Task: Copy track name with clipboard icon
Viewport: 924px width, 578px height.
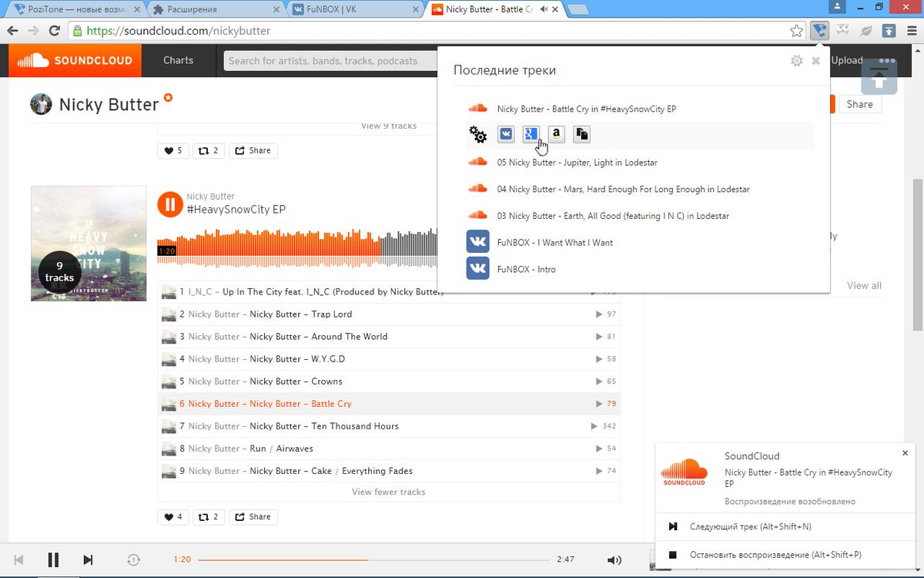Action: pos(582,134)
